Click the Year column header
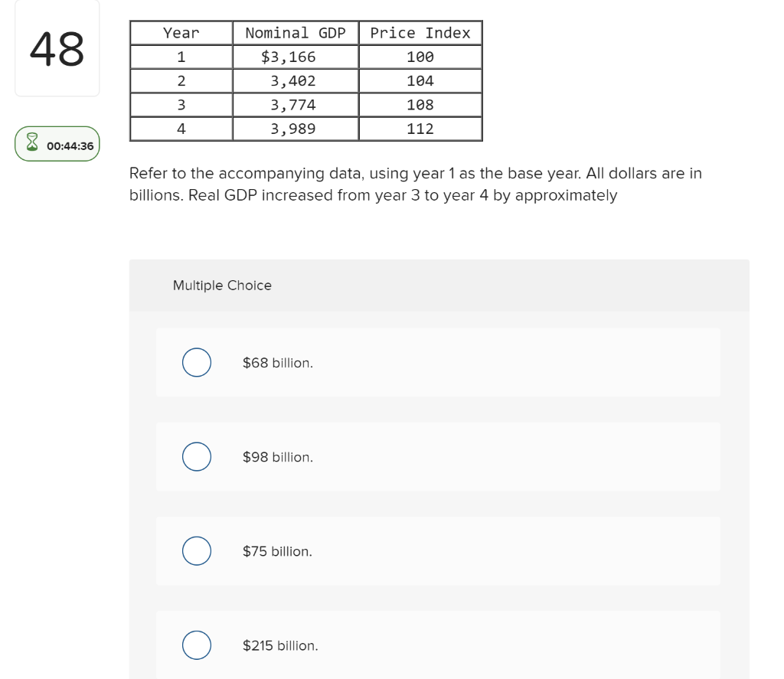784x679 pixels. coord(181,33)
